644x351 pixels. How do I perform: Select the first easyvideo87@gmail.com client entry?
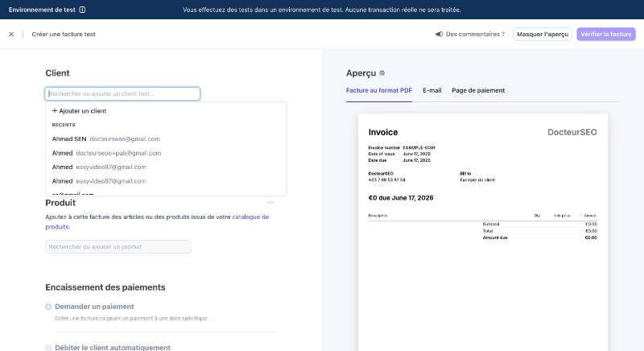pos(166,167)
